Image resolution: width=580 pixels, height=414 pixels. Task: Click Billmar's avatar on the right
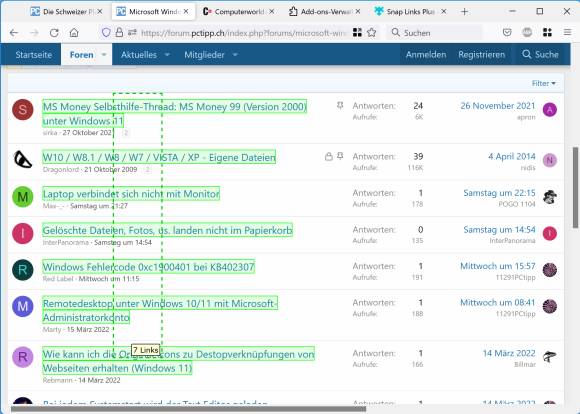(550, 357)
